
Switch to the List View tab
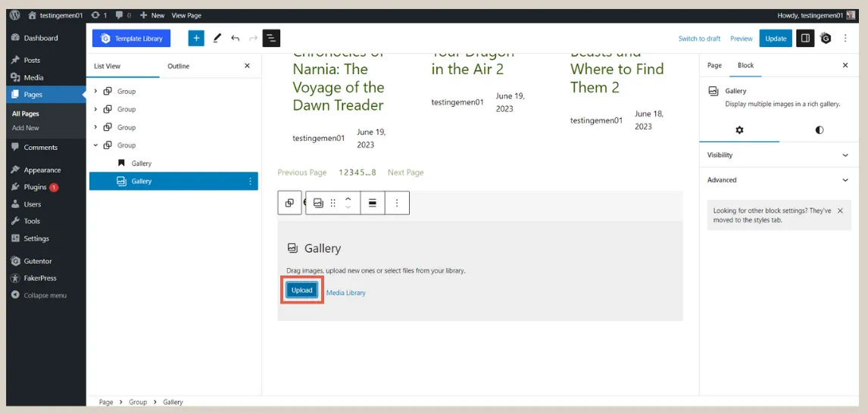click(x=108, y=66)
